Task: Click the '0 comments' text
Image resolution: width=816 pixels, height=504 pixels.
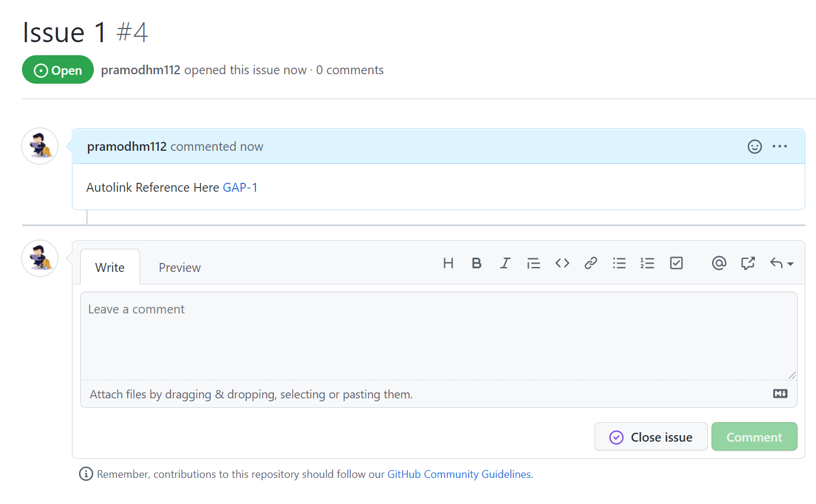Action: click(x=350, y=70)
